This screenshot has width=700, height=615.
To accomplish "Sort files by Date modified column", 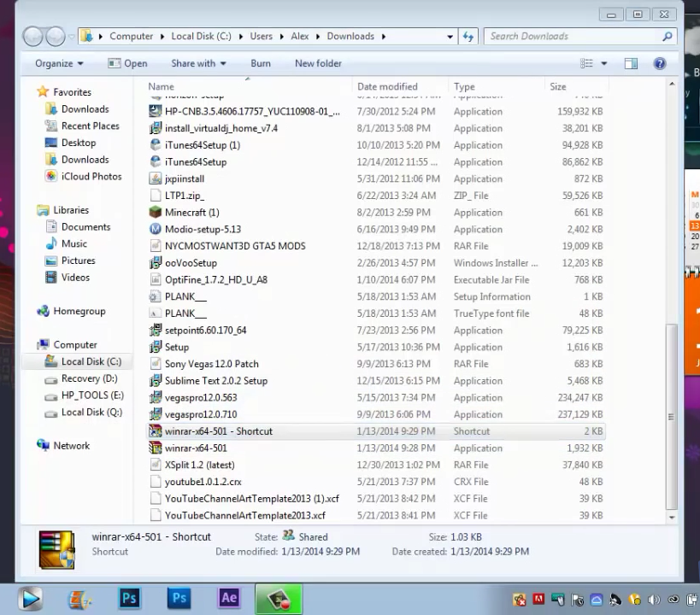I will (387, 86).
